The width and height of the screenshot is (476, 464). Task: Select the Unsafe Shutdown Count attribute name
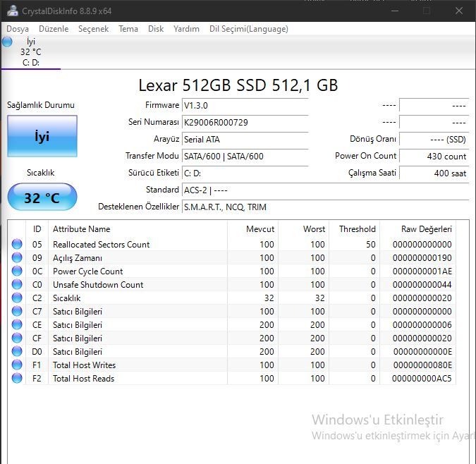point(98,285)
